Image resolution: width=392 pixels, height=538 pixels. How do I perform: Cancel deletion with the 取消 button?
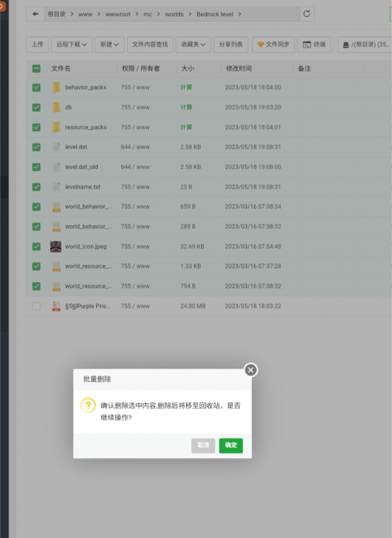point(203,446)
